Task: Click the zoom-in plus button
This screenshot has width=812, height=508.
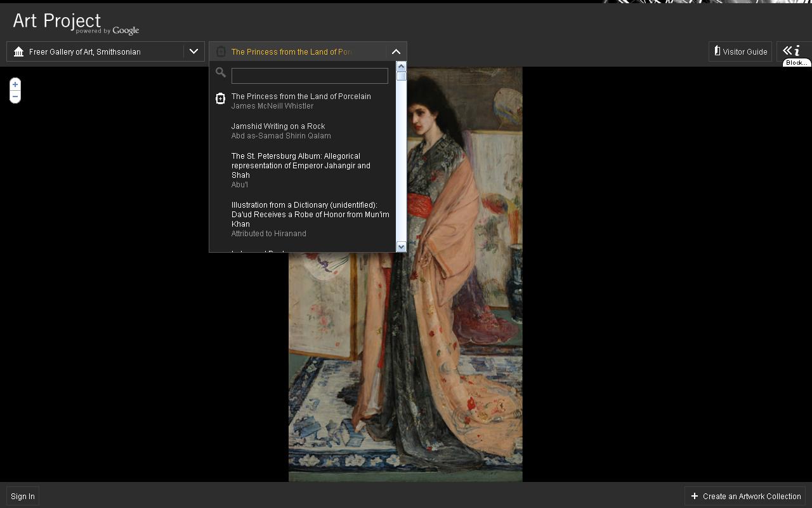Action: point(15,84)
